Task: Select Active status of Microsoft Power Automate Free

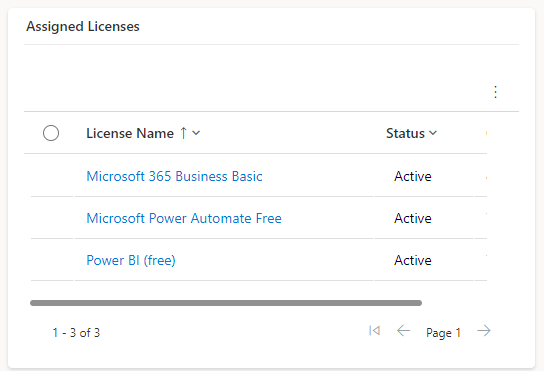Action: coord(413,218)
